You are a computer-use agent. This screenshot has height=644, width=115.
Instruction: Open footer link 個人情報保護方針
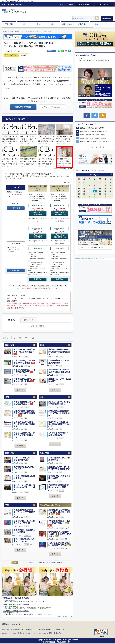click(17, 629)
